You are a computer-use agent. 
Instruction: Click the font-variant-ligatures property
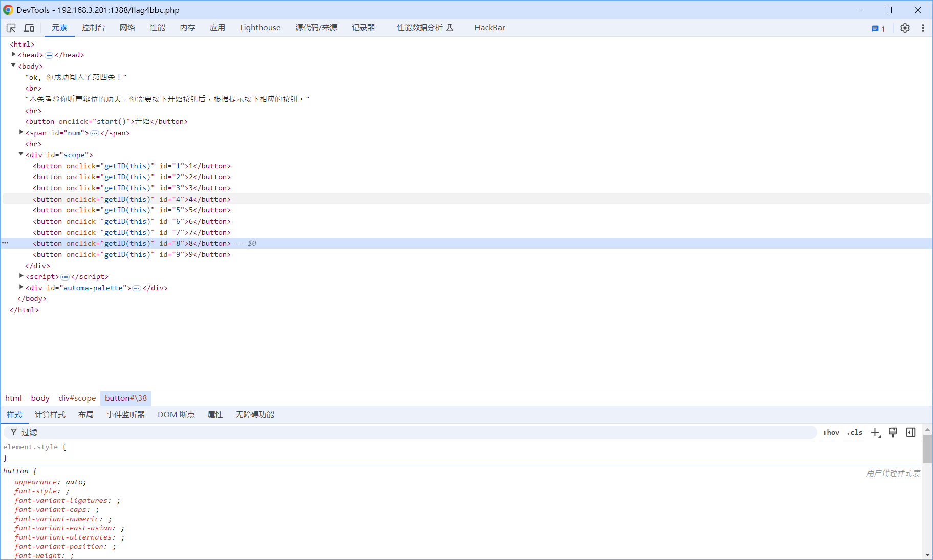[67, 501]
